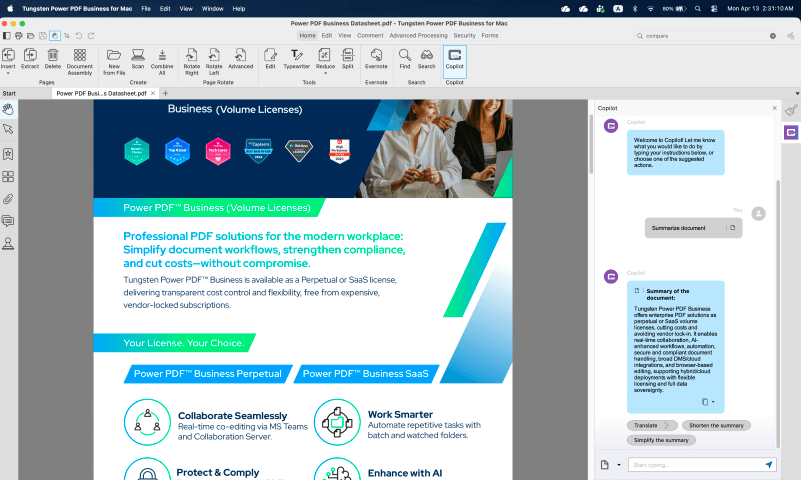Image resolution: width=801 pixels, height=480 pixels.
Task: Open the File menu in menu bar
Action: [146, 9]
